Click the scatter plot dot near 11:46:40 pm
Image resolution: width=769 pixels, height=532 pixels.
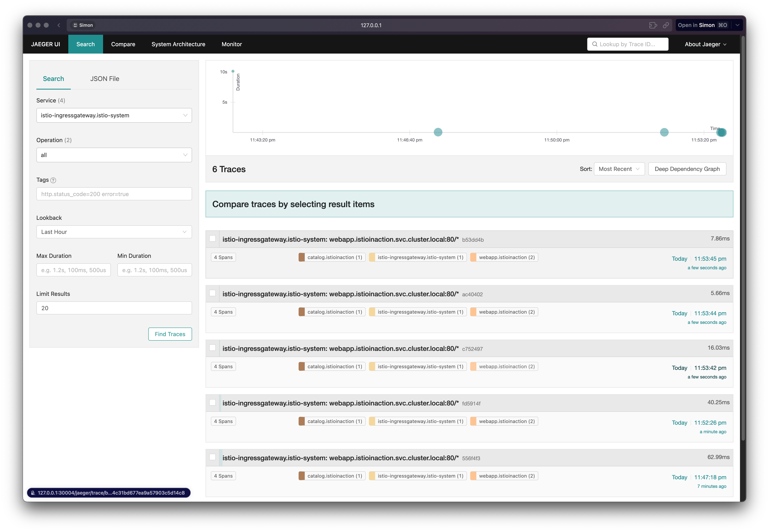(x=438, y=132)
